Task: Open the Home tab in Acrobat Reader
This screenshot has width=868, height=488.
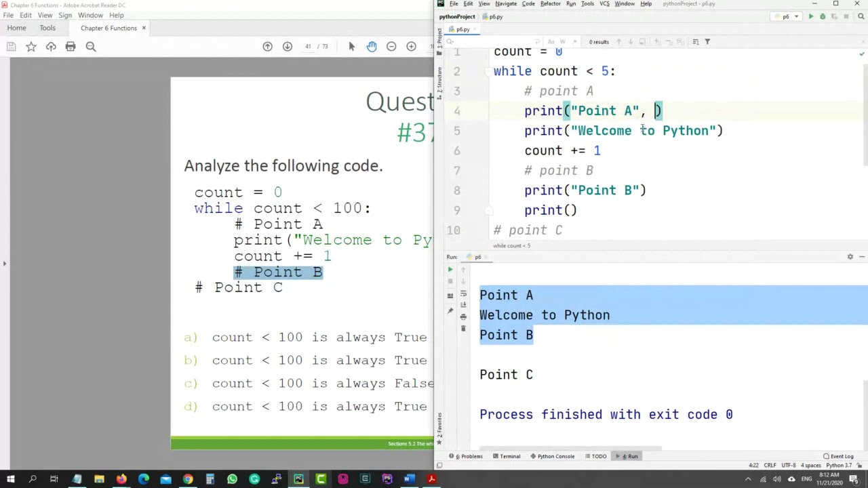Action: 16,28
